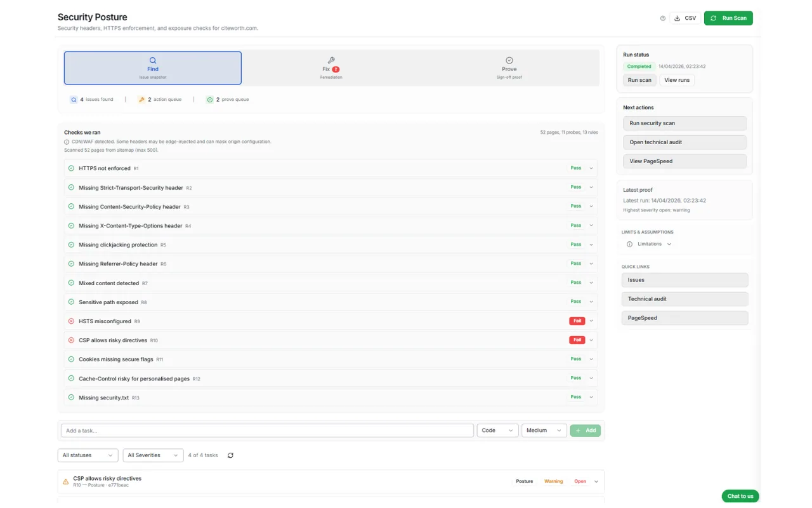Open the Chat to us widget
Viewport: 812px width, 508px height.
740,496
